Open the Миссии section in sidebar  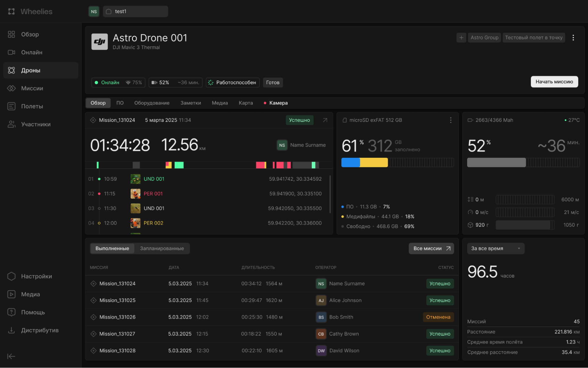click(32, 88)
